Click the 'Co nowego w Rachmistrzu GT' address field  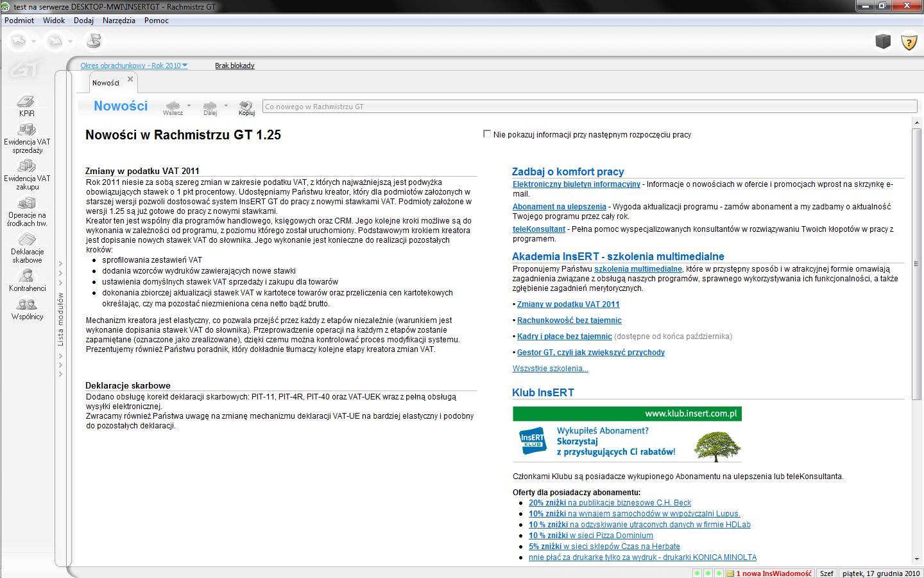(590, 107)
